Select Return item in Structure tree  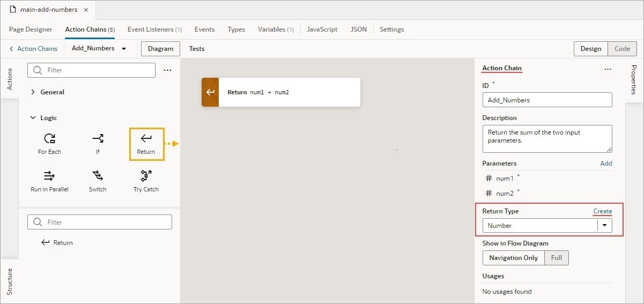pos(57,243)
